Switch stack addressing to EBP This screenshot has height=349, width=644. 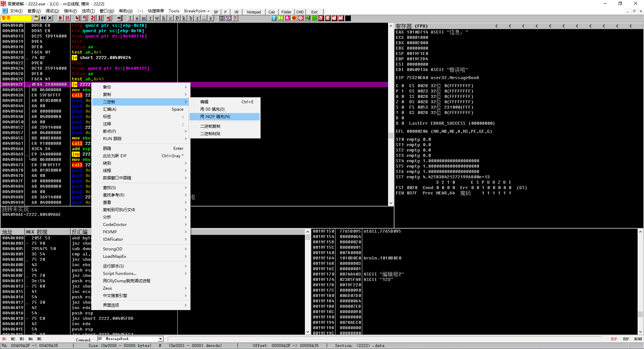click(626, 339)
